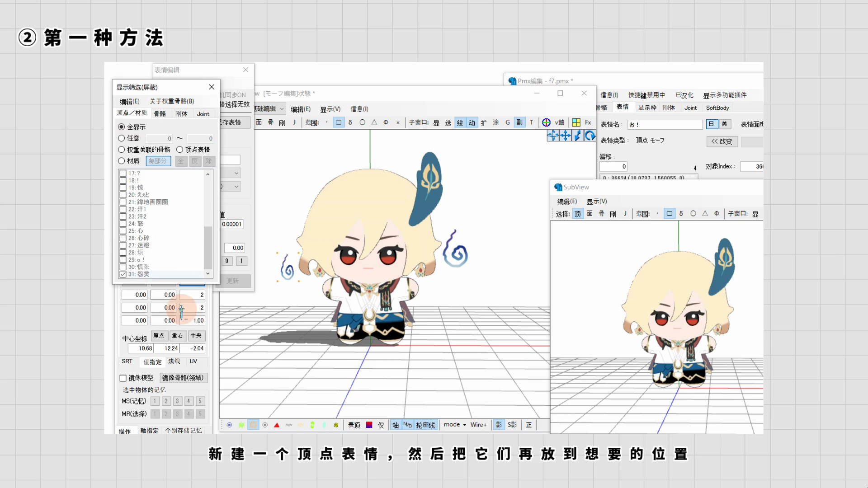Viewport: 868px width, 488px height.
Task: Click the diagonal zoom arrow view icon
Action: pyautogui.click(x=577, y=136)
